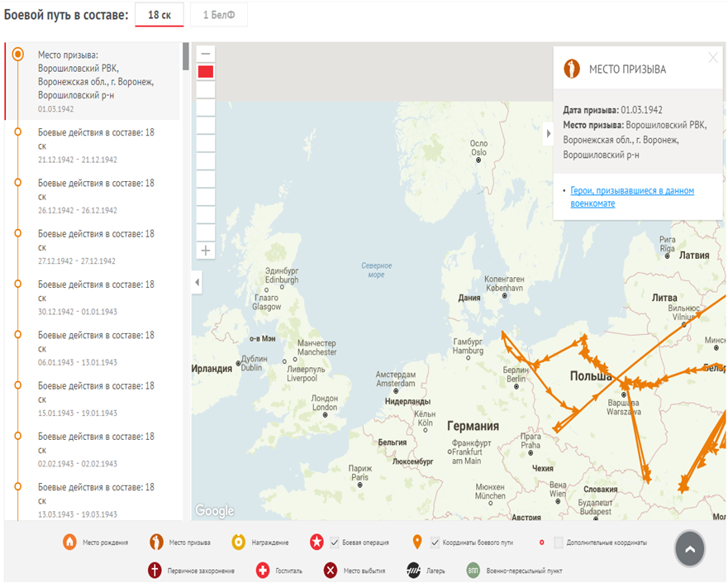Click the Место рождения house icon in legend
The width and height of the screenshot is (728, 583).
70,542
